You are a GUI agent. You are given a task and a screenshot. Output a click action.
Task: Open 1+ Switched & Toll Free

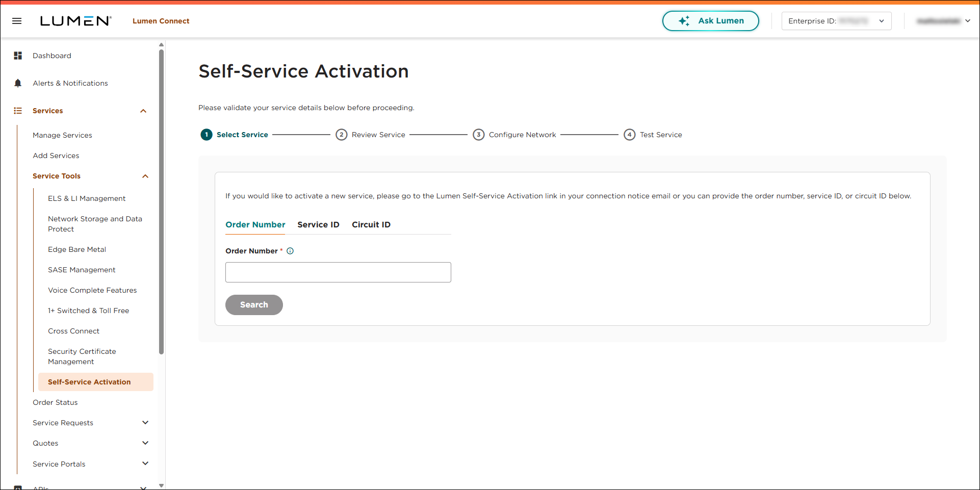(x=89, y=311)
